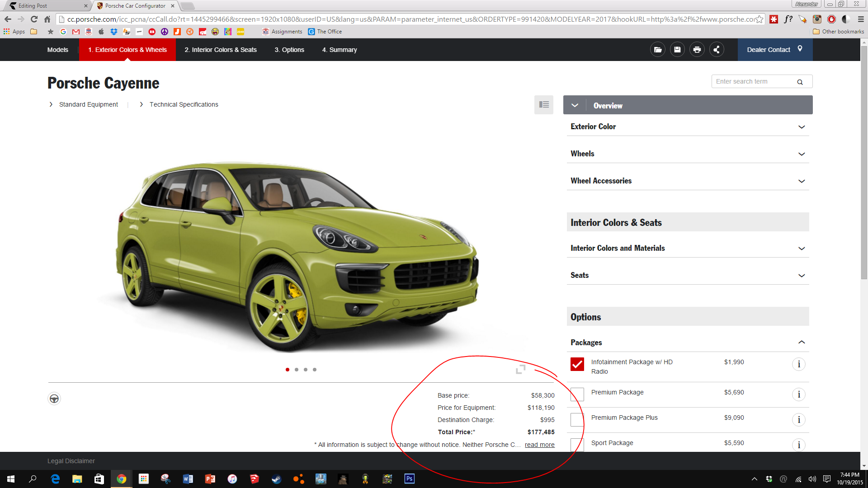Expand the Wheels section

click(688, 154)
